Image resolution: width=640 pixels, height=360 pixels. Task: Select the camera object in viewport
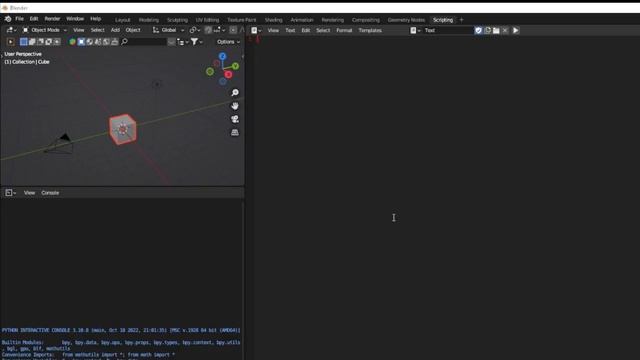tap(60, 144)
